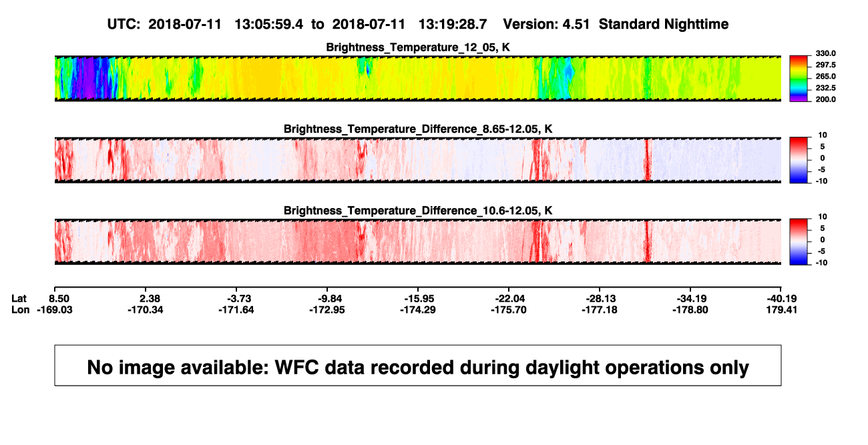Screen dimensions: 868x445
Task: Click longitude value 179.41
Action: (783, 310)
